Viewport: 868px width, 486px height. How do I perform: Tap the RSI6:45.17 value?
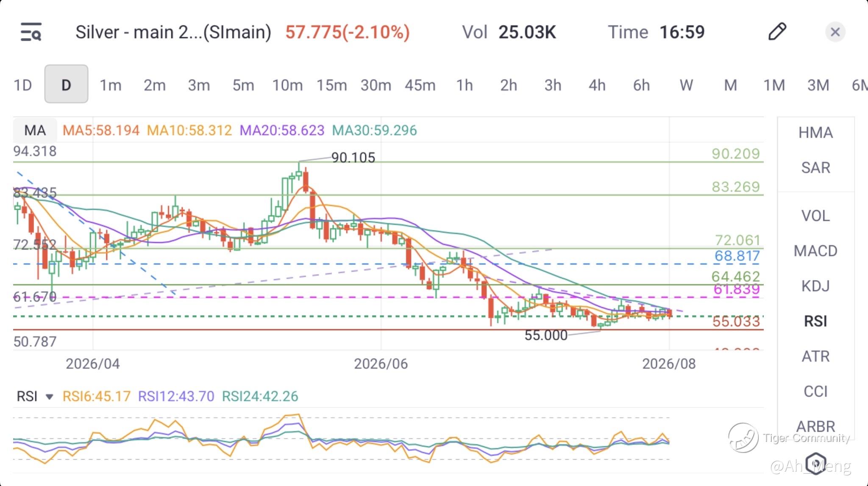tap(96, 397)
